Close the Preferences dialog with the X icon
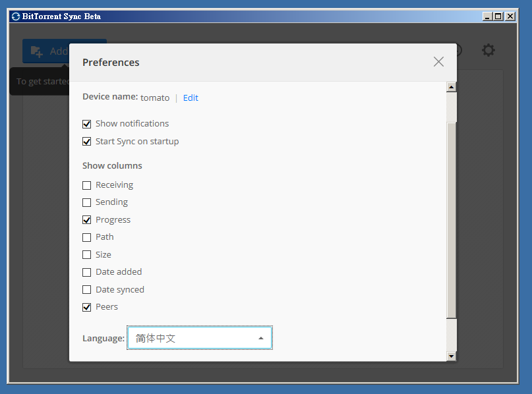This screenshot has height=394, width=532. coord(438,62)
